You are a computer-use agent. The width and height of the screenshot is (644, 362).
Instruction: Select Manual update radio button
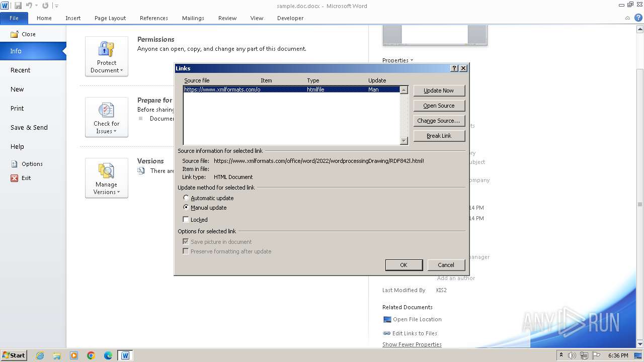(186, 207)
